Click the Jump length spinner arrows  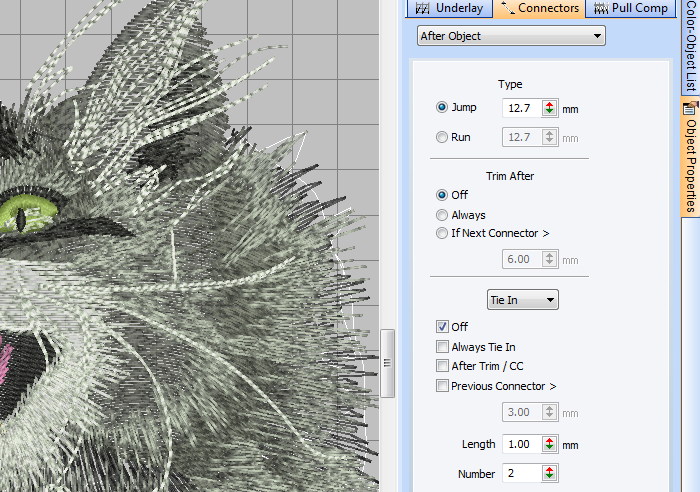[x=550, y=108]
